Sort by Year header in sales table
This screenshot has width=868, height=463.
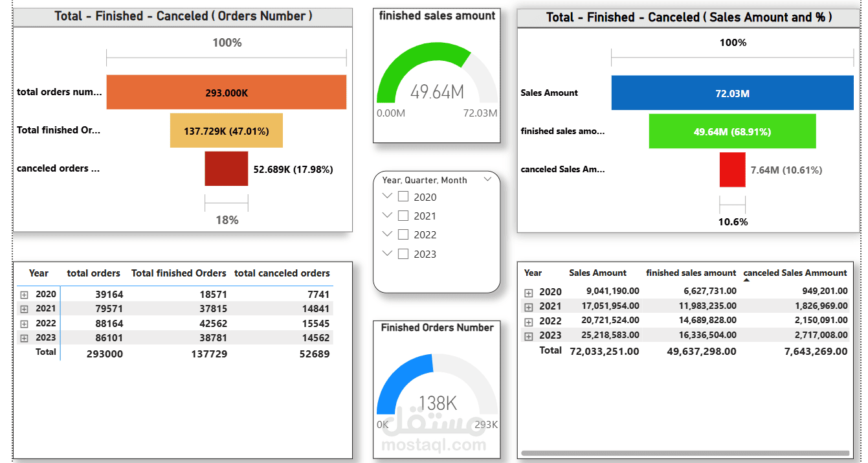pos(533,273)
